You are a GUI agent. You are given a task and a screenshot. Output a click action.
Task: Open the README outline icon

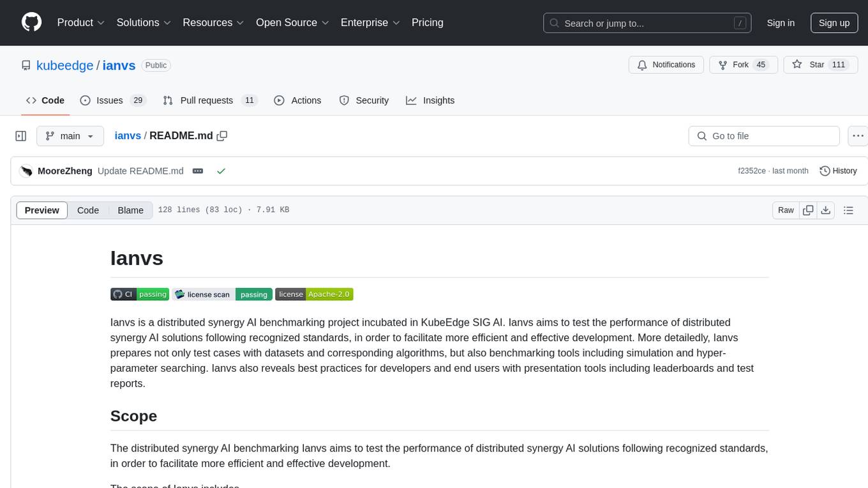coord(848,210)
